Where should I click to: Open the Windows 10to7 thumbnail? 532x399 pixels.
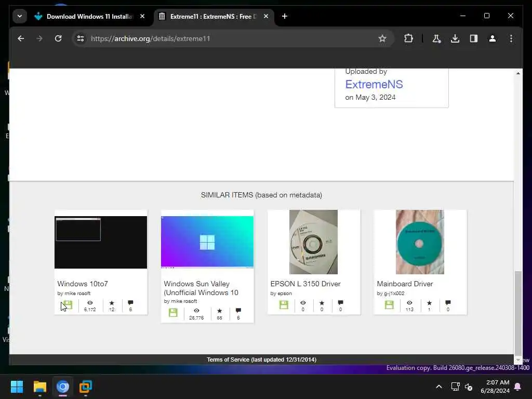coord(101,242)
